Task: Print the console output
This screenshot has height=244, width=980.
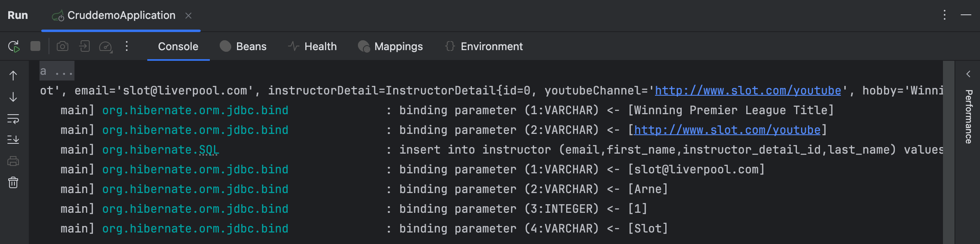Action: (13, 161)
